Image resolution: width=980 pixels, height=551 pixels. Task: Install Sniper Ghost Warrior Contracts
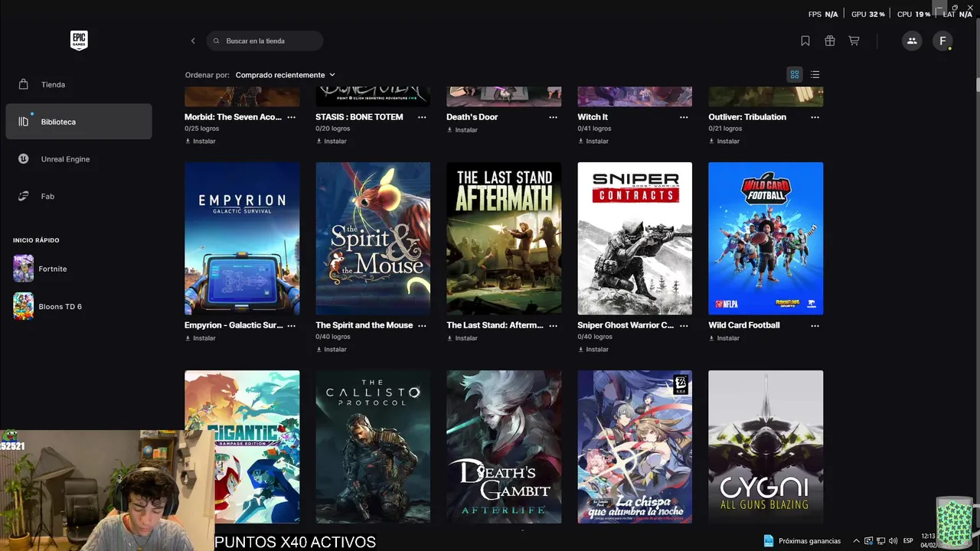coord(593,349)
